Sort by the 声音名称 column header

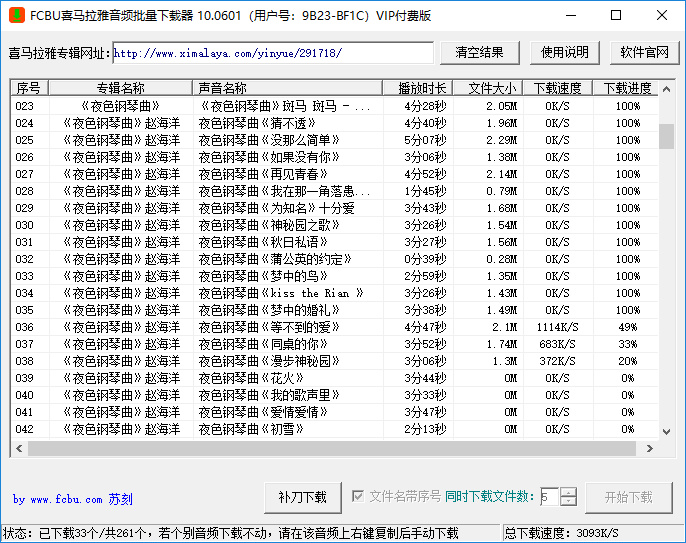[x=287, y=88]
